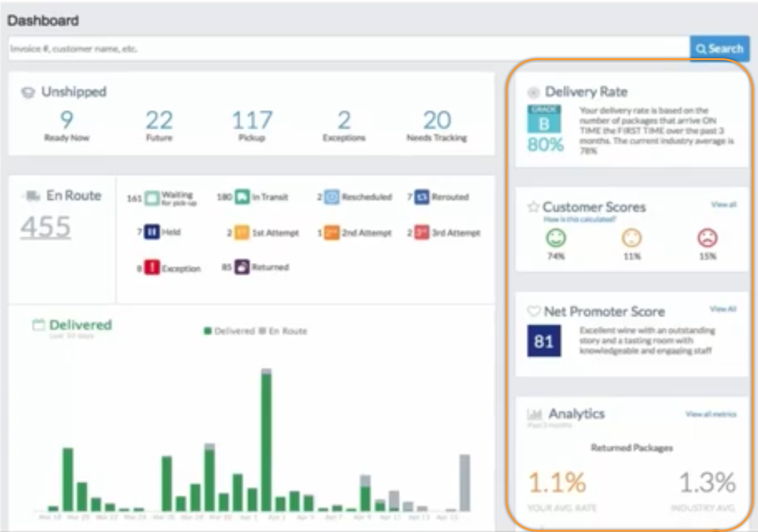Click the invoice or customer search field
The width and height of the screenshot is (758, 532).
tap(348, 49)
